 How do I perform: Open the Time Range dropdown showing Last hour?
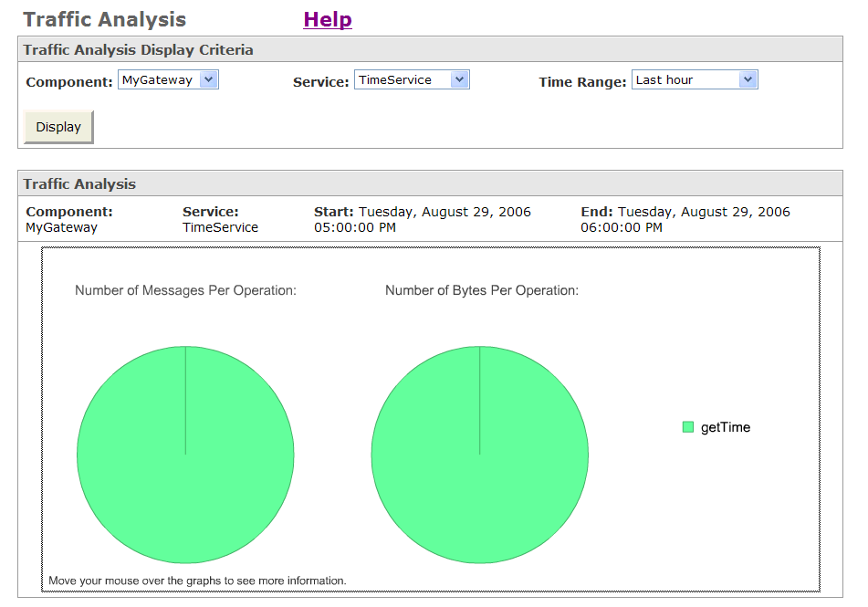(695, 79)
